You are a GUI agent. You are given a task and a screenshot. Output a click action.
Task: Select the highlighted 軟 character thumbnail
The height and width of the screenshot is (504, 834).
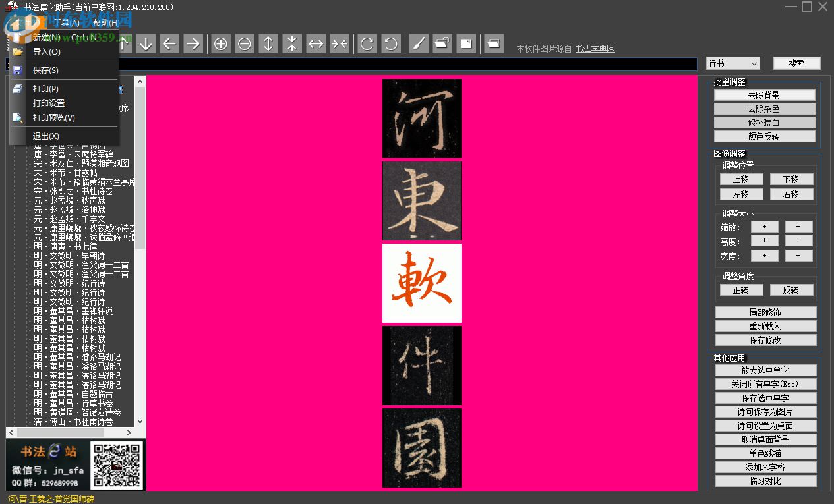[421, 283]
